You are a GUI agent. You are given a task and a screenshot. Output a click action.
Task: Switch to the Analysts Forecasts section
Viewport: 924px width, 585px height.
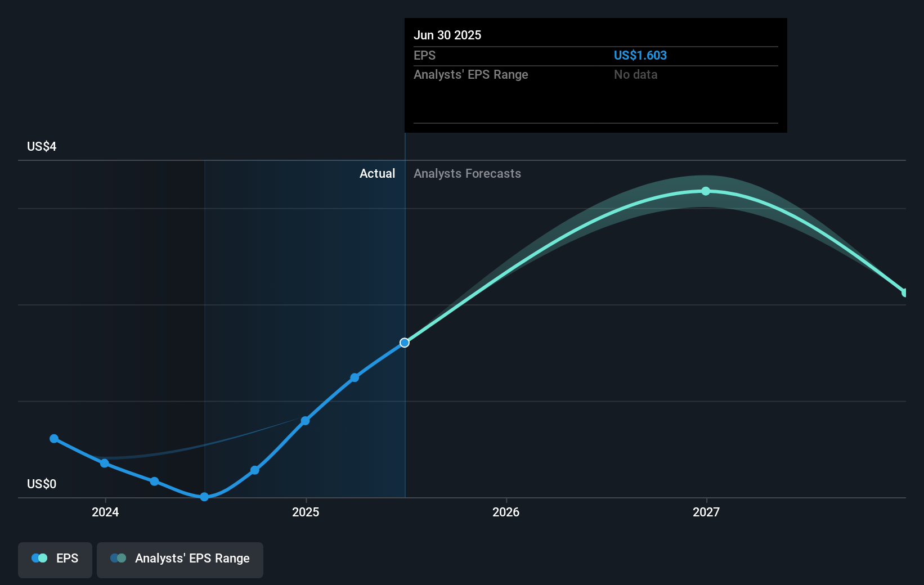pyautogui.click(x=467, y=174)
